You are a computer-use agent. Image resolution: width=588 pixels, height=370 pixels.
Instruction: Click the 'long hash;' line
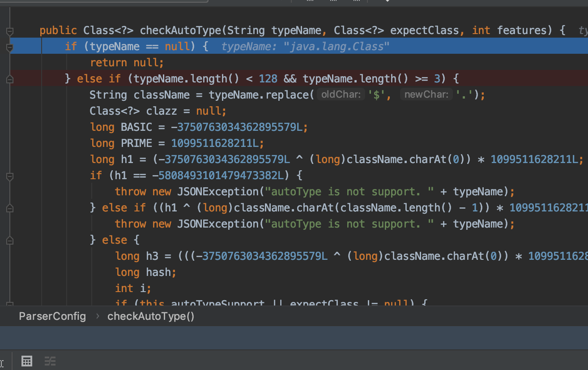pyautogui.click(x=146, y=272)
